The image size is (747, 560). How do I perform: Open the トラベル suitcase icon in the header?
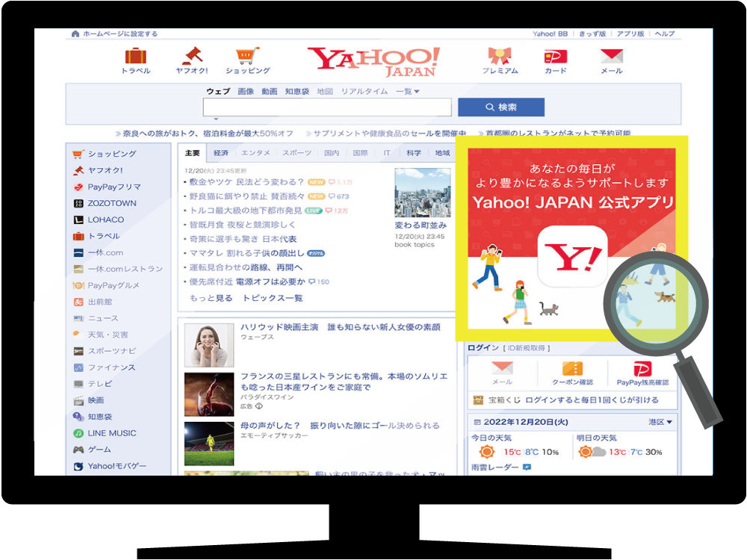tap(136, 56)
